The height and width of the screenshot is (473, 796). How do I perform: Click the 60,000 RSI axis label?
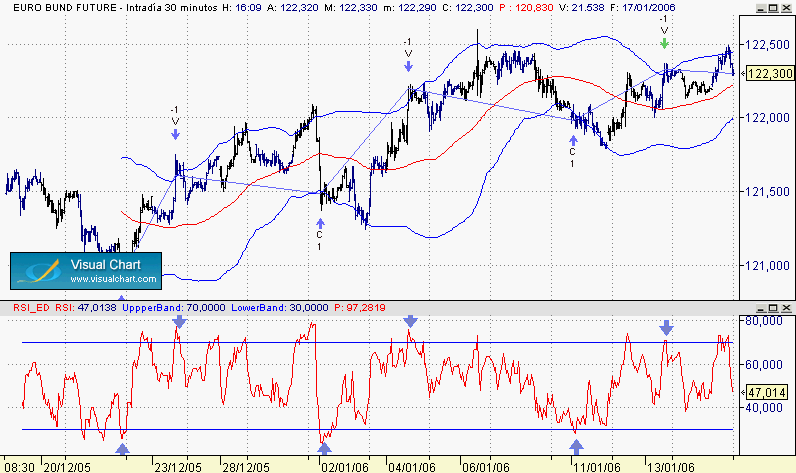(x=764, y=364)
